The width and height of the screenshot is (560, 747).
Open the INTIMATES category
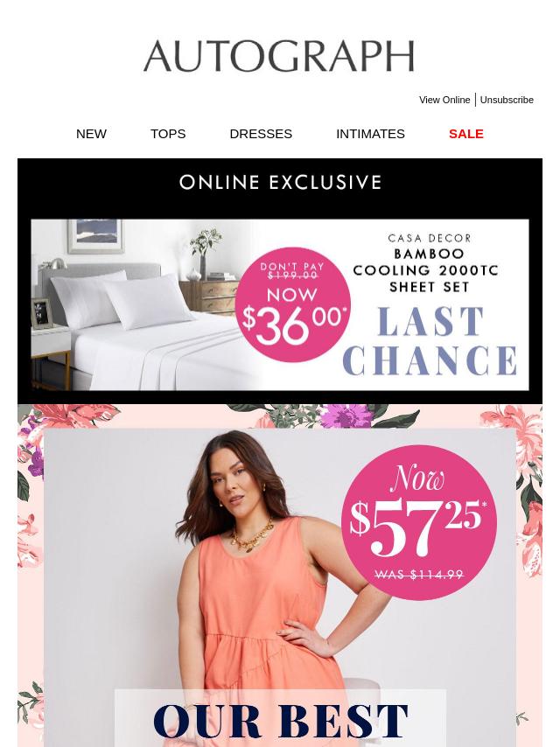point(370,134)
